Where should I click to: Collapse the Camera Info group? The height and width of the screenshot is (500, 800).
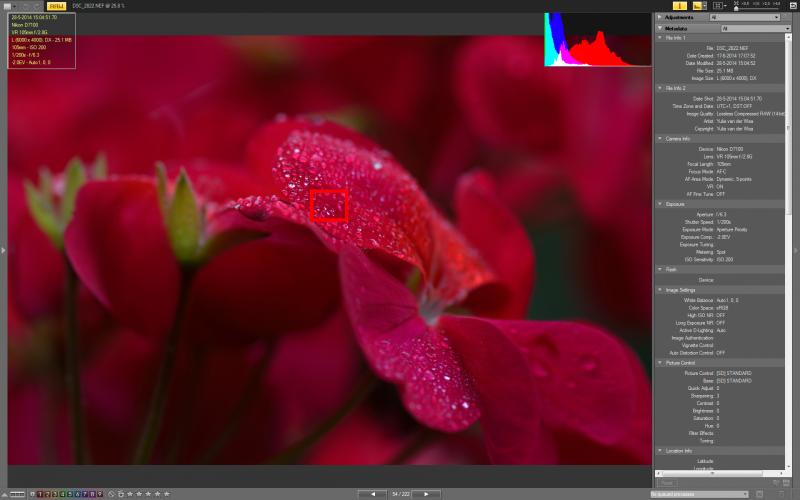pos(660,138)
